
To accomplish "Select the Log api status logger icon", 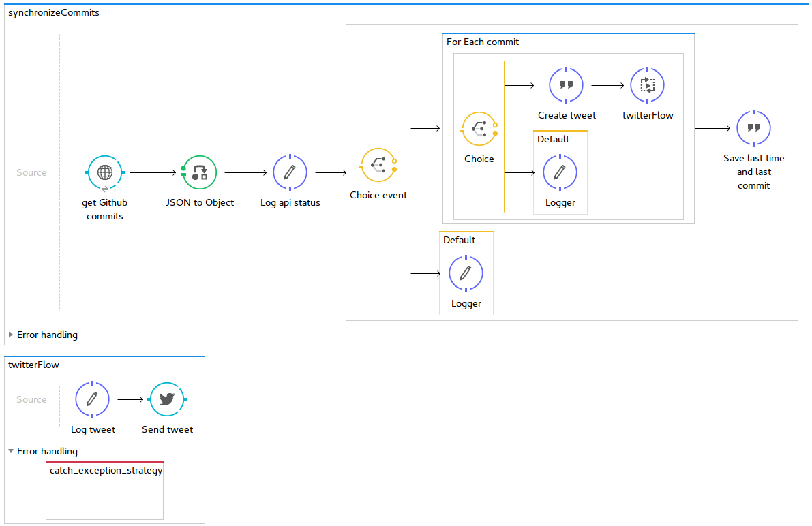I will click(290, 172).
